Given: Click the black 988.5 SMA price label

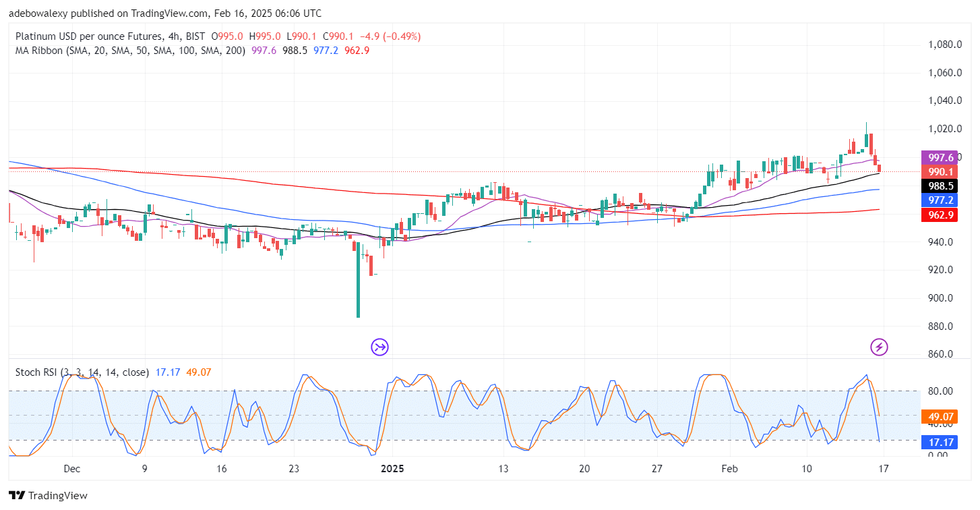Looking at the screenshot, I should [938, 186].
